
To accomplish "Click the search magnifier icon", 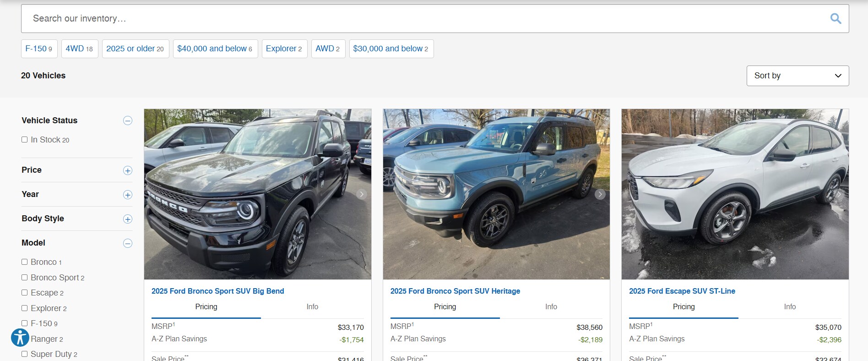I will click(835, 19).
